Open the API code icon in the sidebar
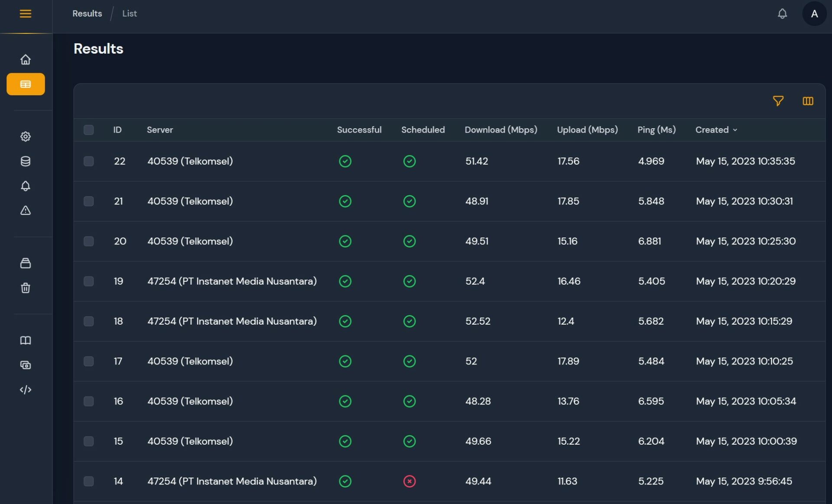 pos(26,389)
